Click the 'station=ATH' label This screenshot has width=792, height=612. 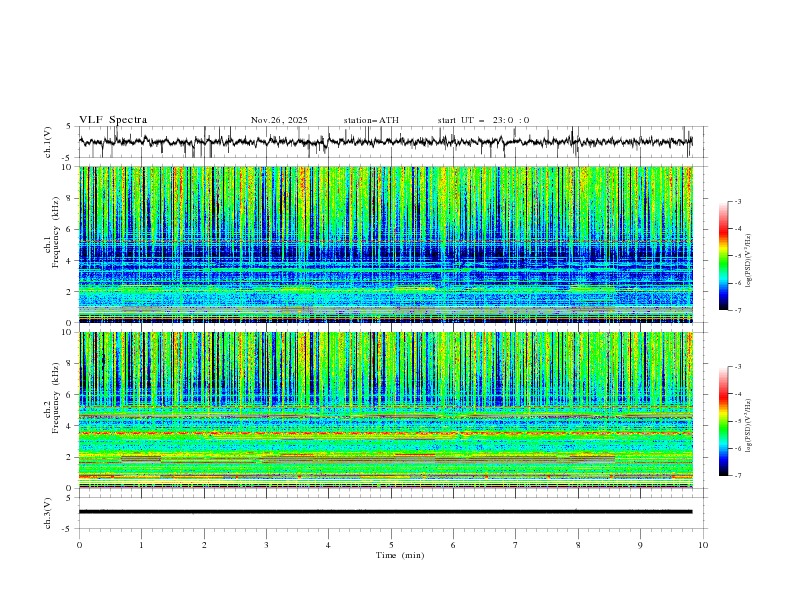click(x=371, y=120)
